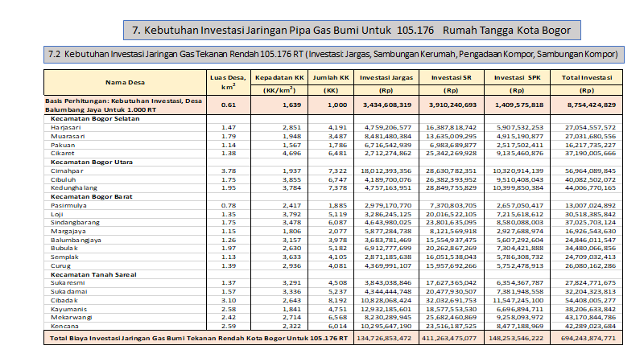This screenshot has width=644, height=362.
Task: Click the Semplak village name
Action: [x=64, y=257]
